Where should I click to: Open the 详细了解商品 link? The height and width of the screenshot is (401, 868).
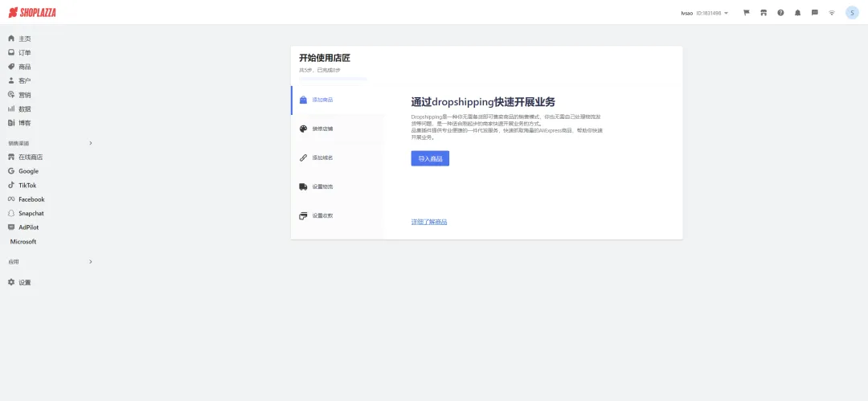tap(429, 222)
